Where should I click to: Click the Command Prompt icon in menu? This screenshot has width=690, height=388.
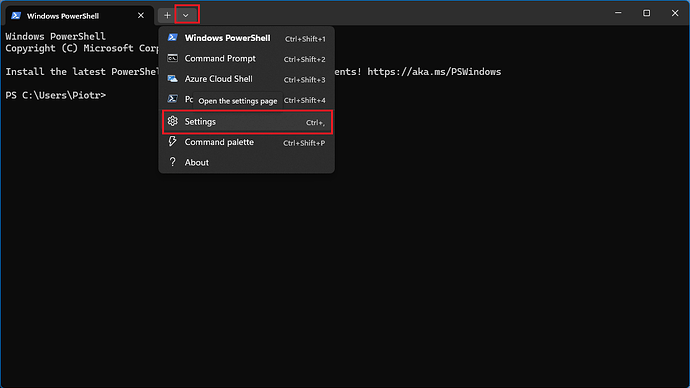pos(172,58)
